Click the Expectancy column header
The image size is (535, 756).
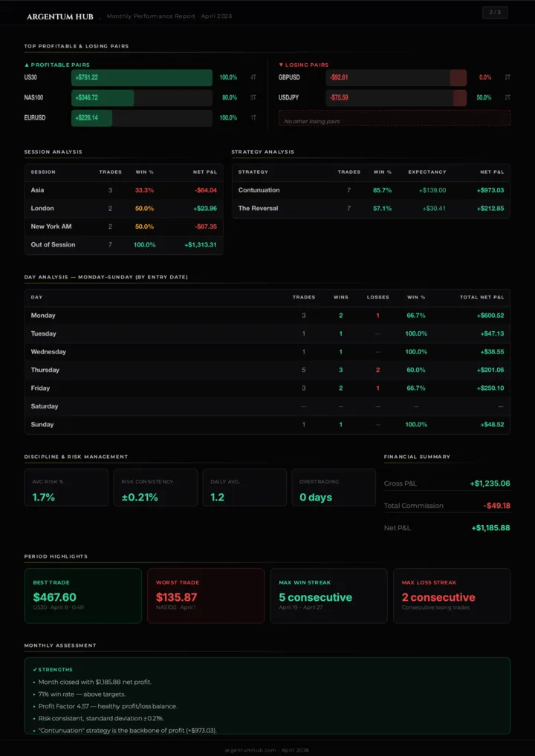(x=427, y=172)
